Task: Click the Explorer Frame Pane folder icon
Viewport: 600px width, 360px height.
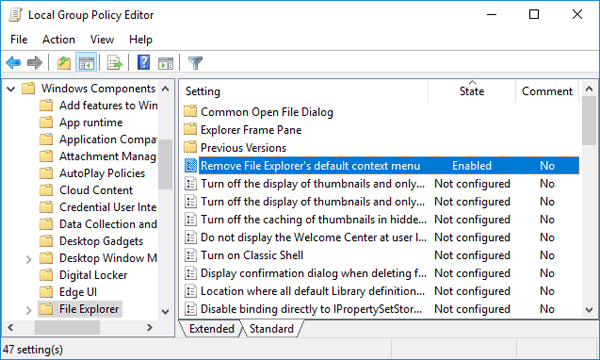Action: point(190,130)
